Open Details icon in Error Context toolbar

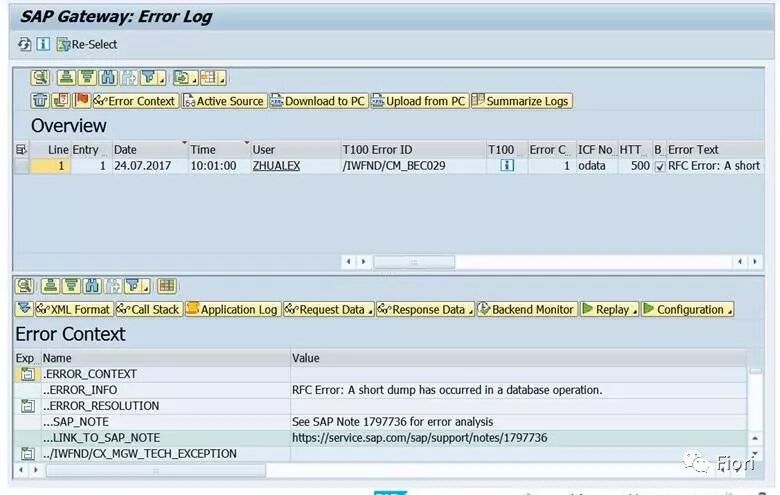[24, 286]
